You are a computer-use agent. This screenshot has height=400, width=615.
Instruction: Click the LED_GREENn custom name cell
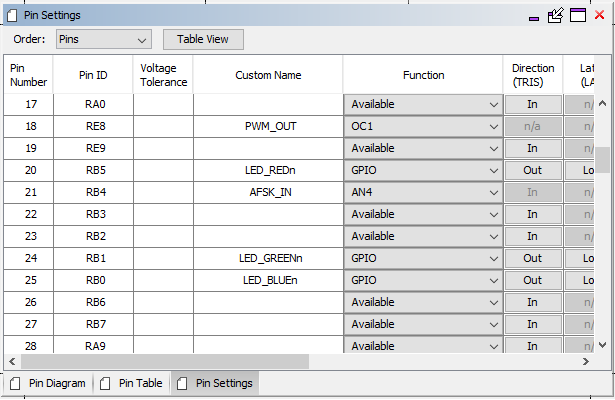pos(268,258)
